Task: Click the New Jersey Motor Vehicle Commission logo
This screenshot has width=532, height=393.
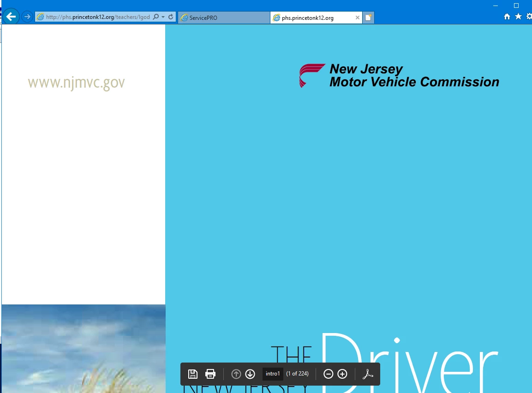Action: (x=399, y=75)
